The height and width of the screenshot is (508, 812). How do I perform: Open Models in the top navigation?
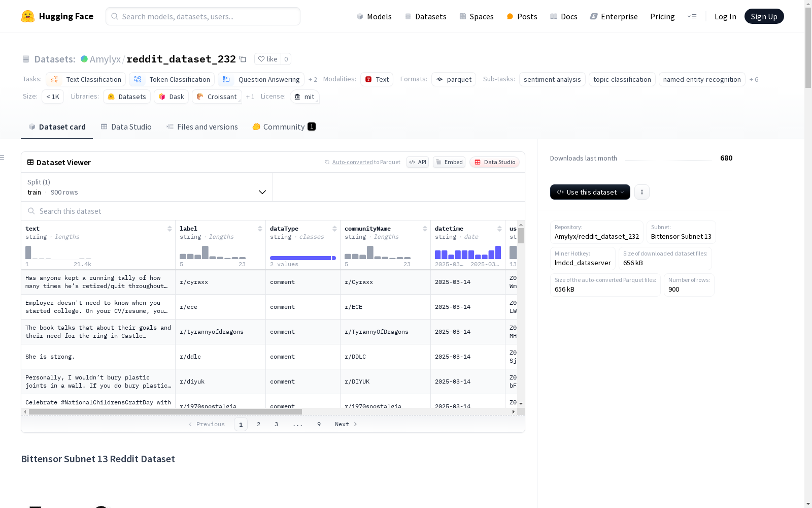pyautogui.click(x=374, y=16)
